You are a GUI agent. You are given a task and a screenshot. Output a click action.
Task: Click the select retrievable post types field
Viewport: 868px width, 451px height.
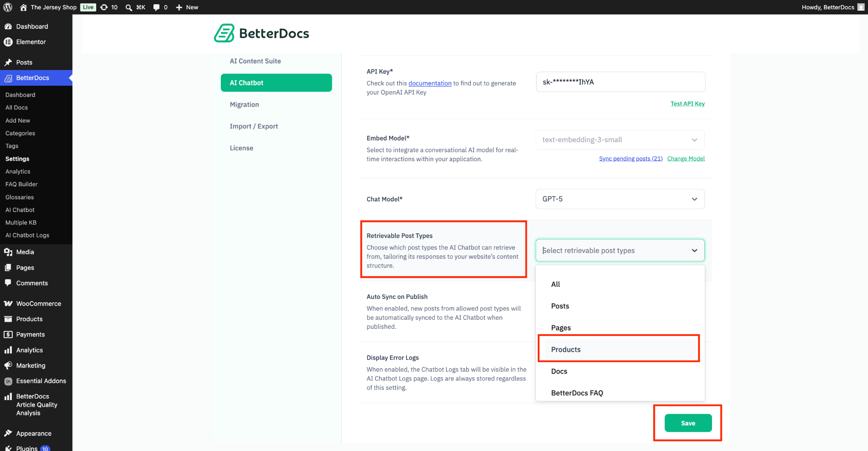620,250
